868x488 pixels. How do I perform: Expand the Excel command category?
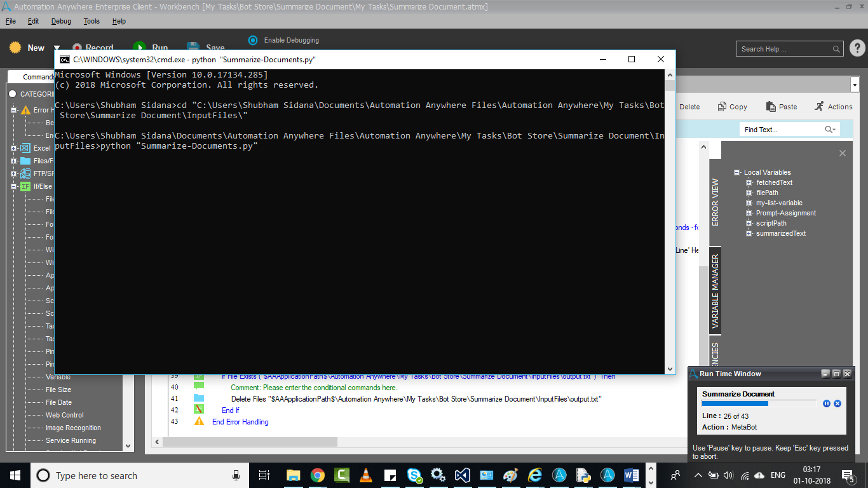click(14, 148)
